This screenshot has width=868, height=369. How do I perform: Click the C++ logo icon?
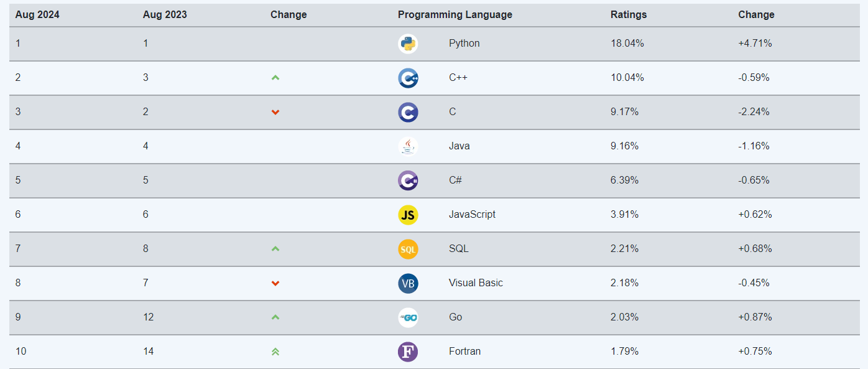pos(408,78)
